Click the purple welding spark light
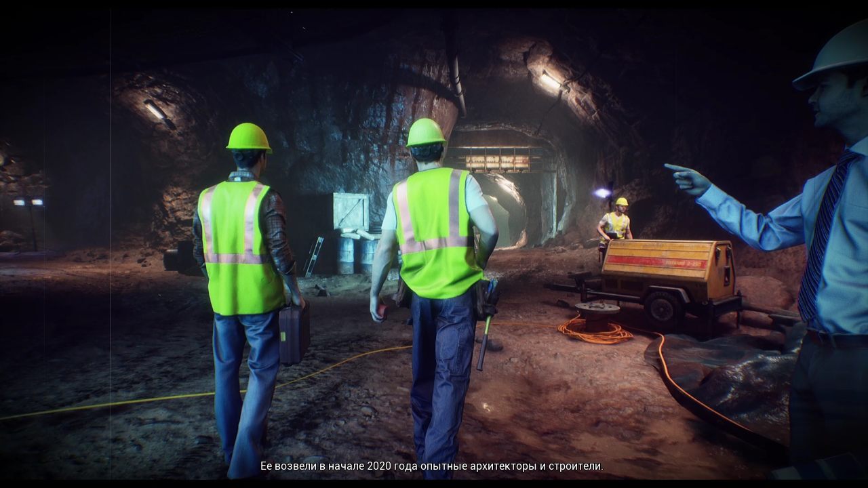The image size is (868, 488). (602, 193)
